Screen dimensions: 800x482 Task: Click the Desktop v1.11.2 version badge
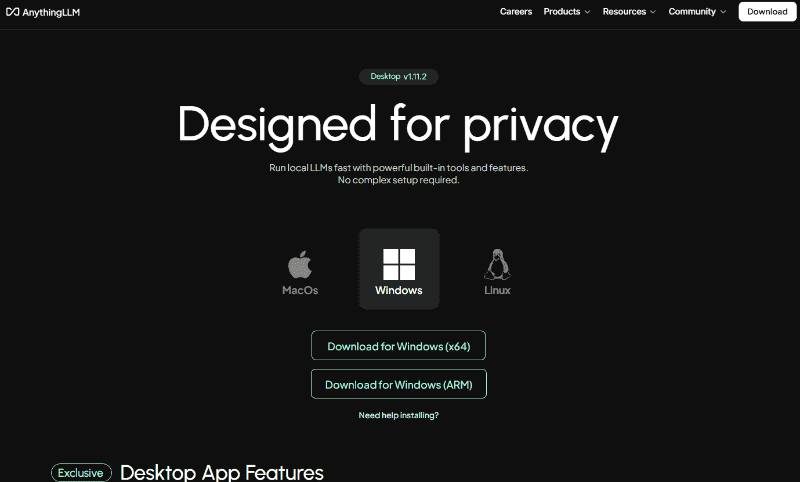click(x=398, y=77)
